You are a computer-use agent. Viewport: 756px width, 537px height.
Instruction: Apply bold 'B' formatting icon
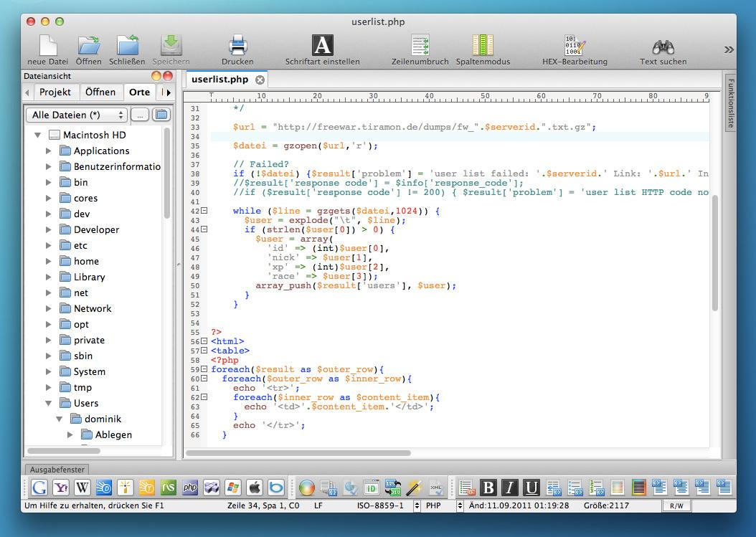pos(488,488)
